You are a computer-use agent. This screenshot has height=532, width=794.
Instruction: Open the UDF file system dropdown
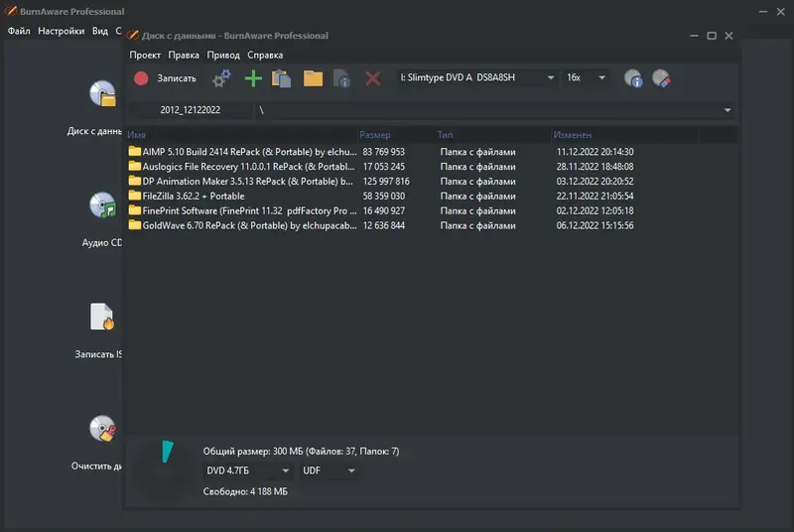pos(329,470)
